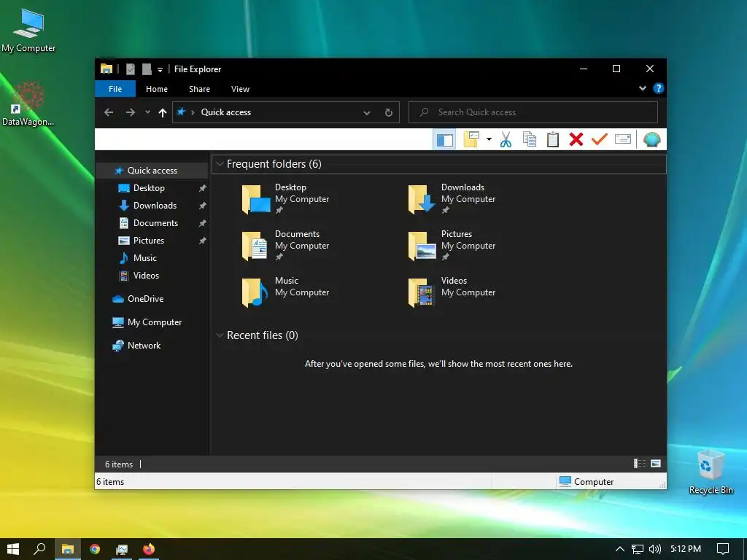Screen dimensions: 747x560
Task: Show hidden tray icons chevron
Action: (619, 549)
